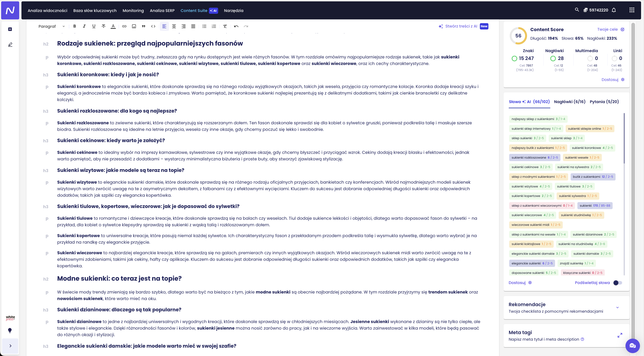
Task: Insert an image into the editor
Action: coord(134,26)
